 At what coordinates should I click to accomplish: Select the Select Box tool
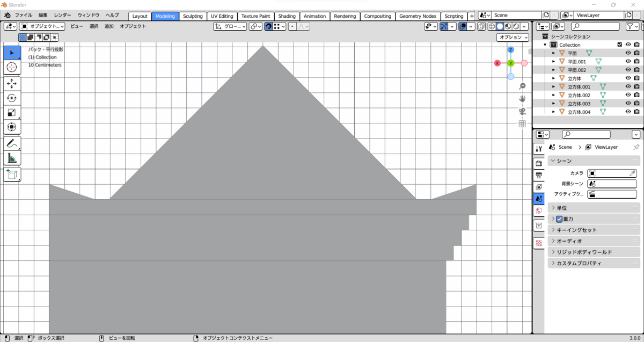(12, 53)
